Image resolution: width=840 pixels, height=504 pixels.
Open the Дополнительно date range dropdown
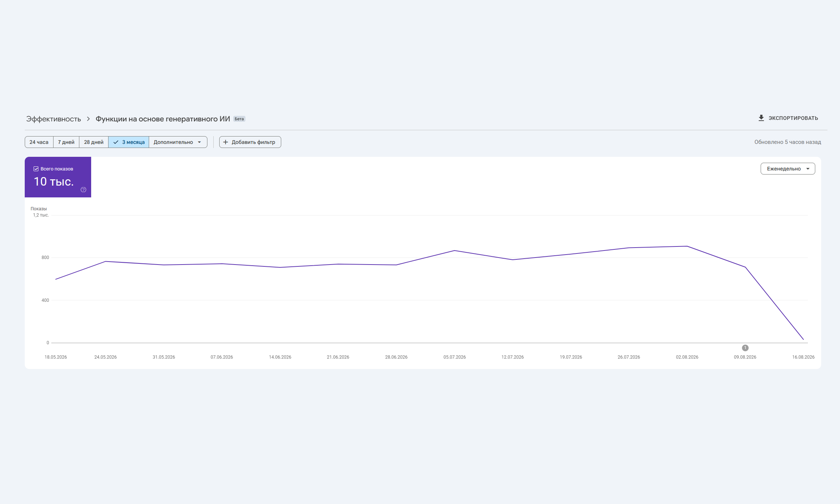178,142
